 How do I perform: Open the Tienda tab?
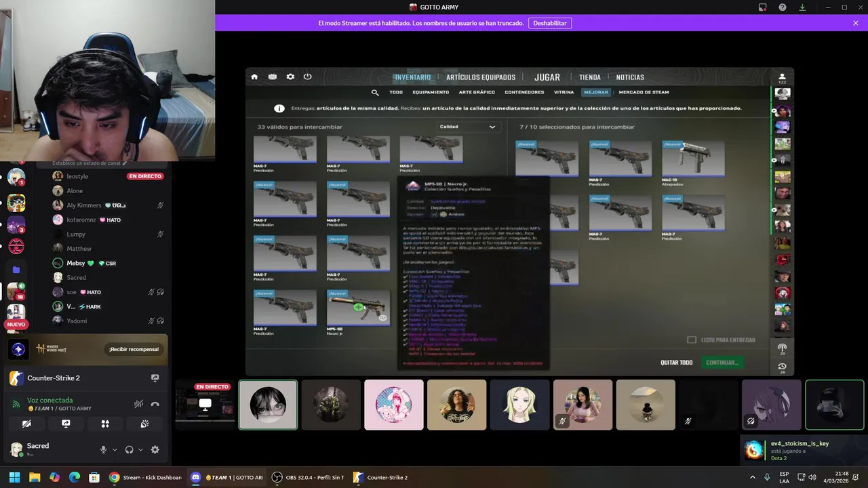590,77
